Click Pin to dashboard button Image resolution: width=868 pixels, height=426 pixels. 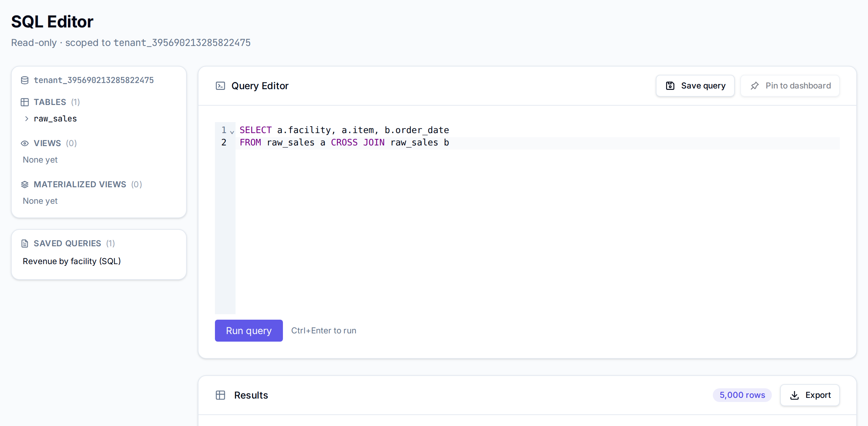[790, 86]
